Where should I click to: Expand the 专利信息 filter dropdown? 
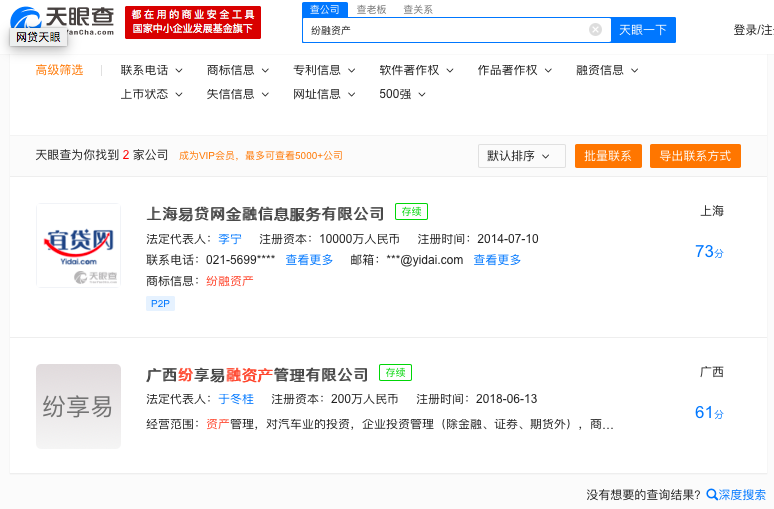pos(324,71)
